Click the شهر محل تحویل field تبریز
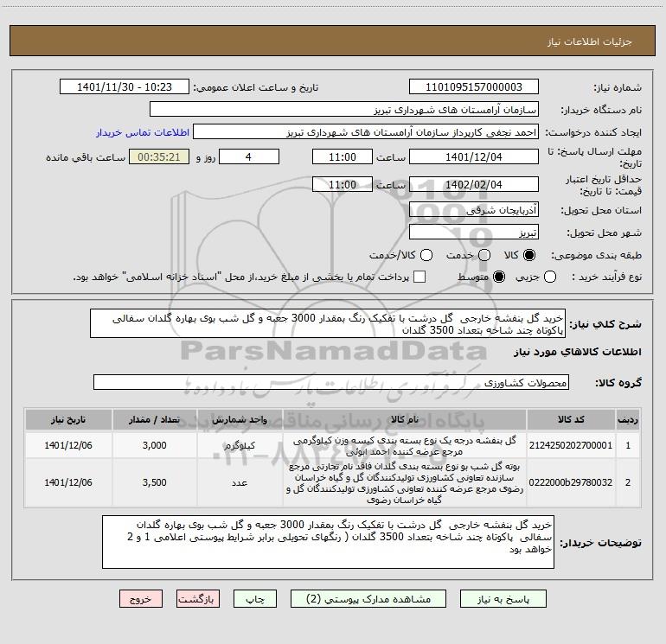666x644 pixels. [474, 232]
